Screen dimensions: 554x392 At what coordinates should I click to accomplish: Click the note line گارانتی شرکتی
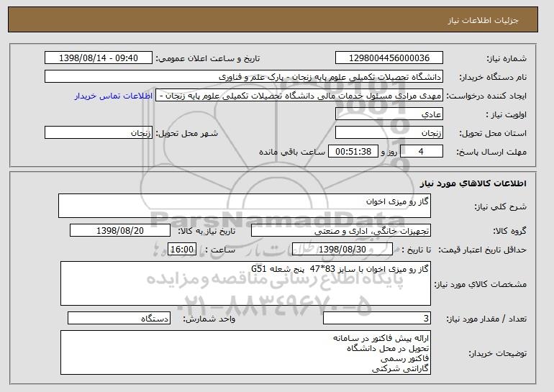(400, 369)
